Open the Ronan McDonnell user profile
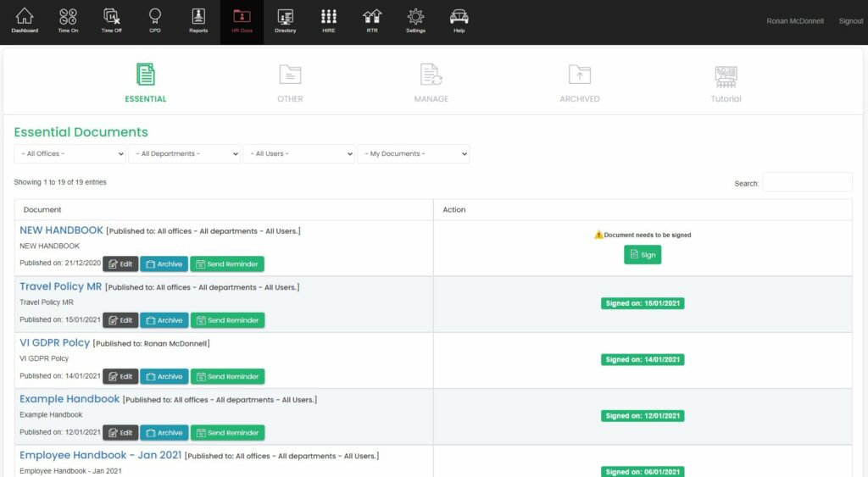This screenshot has width=868, height=477. click(x=795, y=21)
